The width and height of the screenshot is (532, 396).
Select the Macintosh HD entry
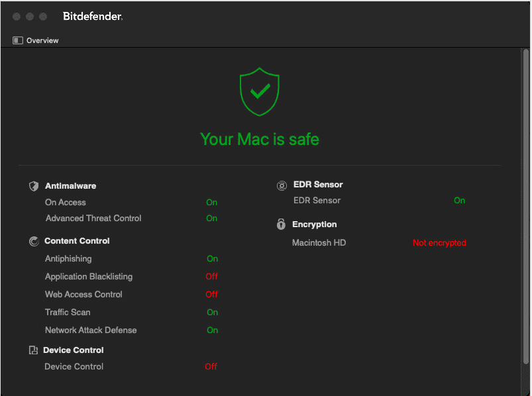(319, 243)
